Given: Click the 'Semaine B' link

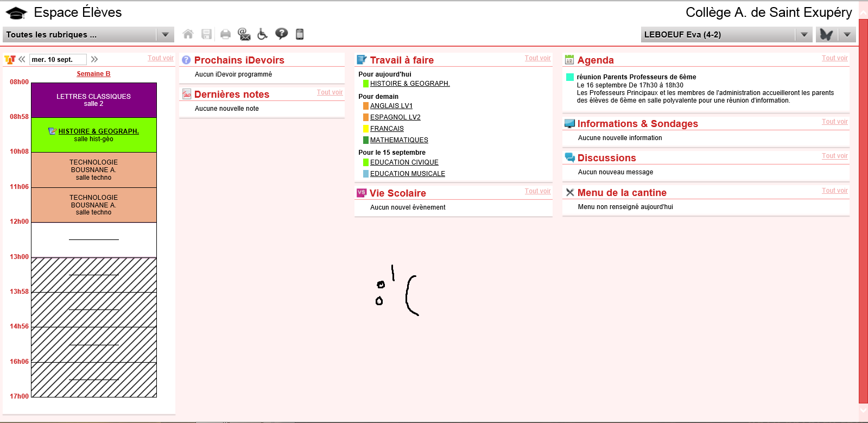Looking at the screenshot, I should click(93, 74).
